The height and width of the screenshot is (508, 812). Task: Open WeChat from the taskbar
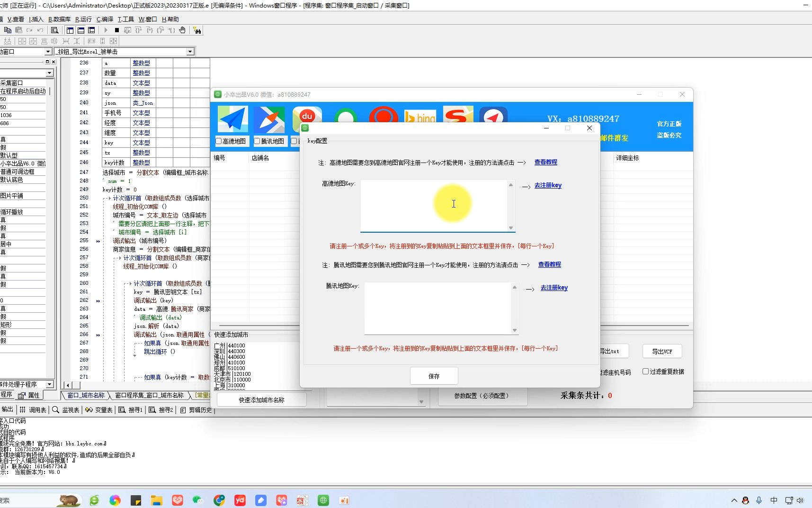click(x=198, y=500)
